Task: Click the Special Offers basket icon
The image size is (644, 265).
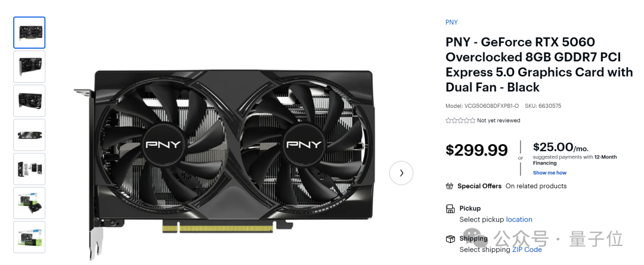Action: (x=450, y=186)
